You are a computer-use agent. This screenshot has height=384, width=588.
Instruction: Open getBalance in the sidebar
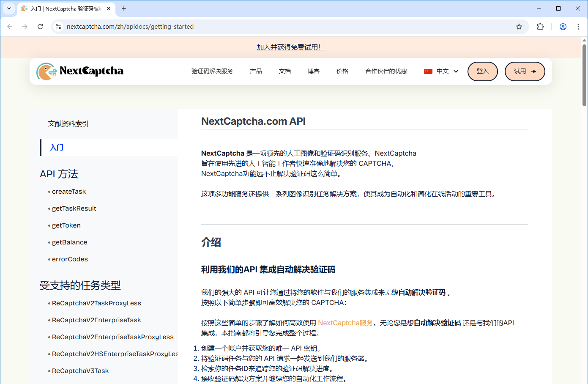tap(70, 242)
